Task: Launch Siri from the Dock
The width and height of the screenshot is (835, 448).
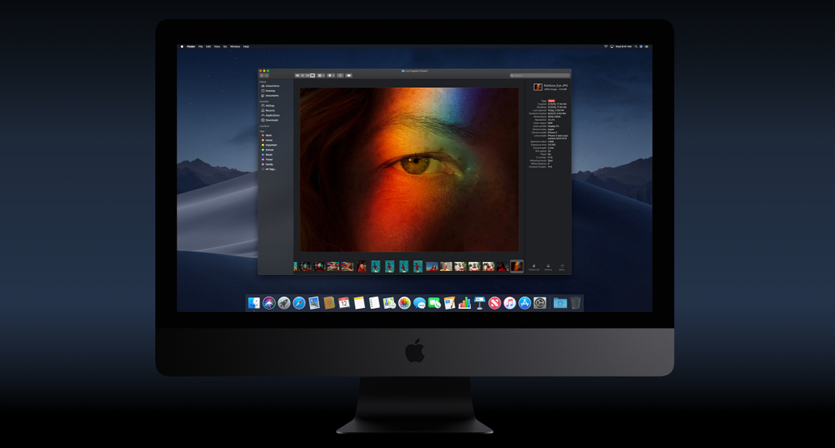Action: click(x=269, y=303)
